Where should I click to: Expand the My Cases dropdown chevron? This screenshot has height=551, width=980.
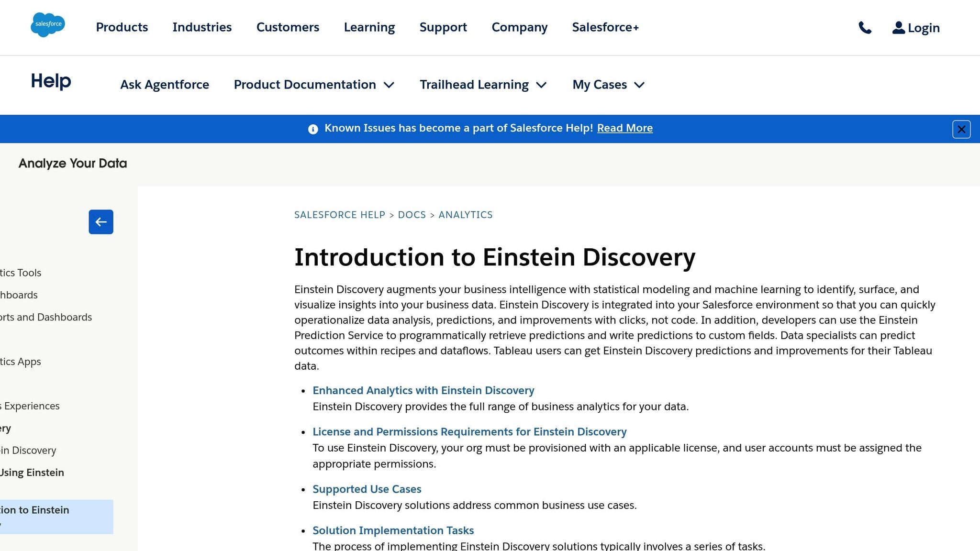639,85
